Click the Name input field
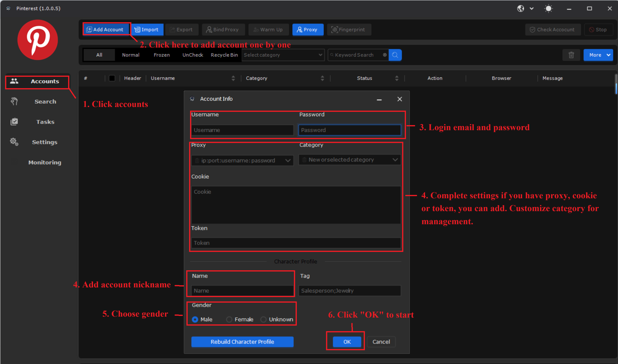618x364 pixels. tap(242, 291)
